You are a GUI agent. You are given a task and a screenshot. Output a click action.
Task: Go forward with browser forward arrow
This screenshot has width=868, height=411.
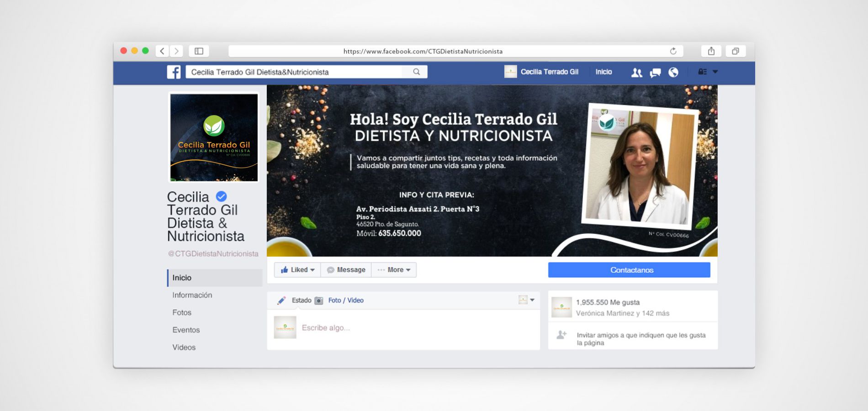(x=176, y=51)
